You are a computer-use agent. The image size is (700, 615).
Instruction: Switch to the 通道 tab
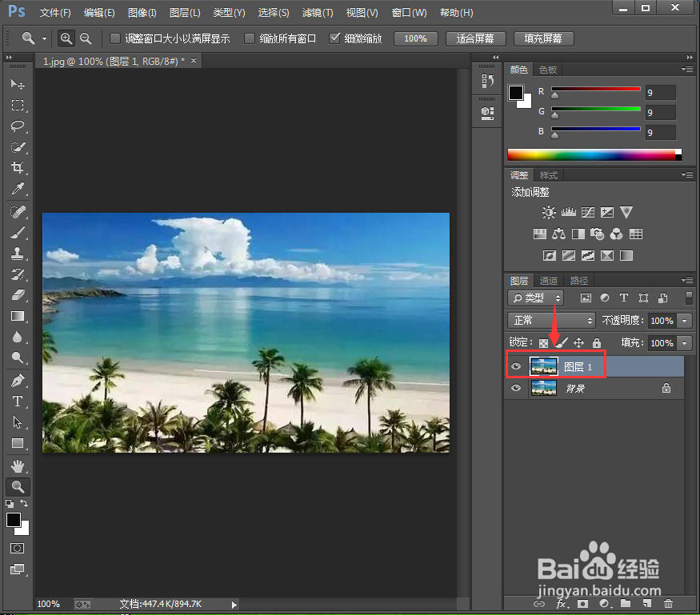tap(549, 280)
